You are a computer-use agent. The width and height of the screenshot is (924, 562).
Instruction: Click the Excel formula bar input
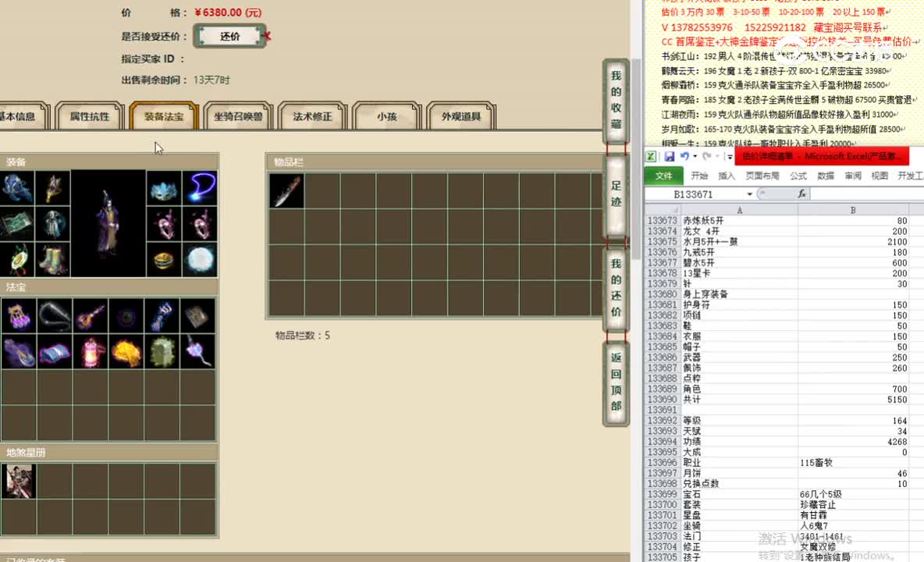click(x=866, y=194)
